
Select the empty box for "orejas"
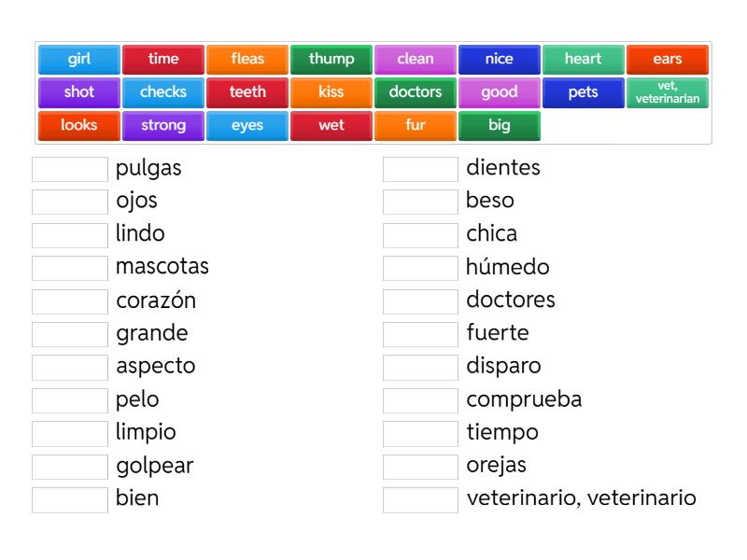point(420,466)
